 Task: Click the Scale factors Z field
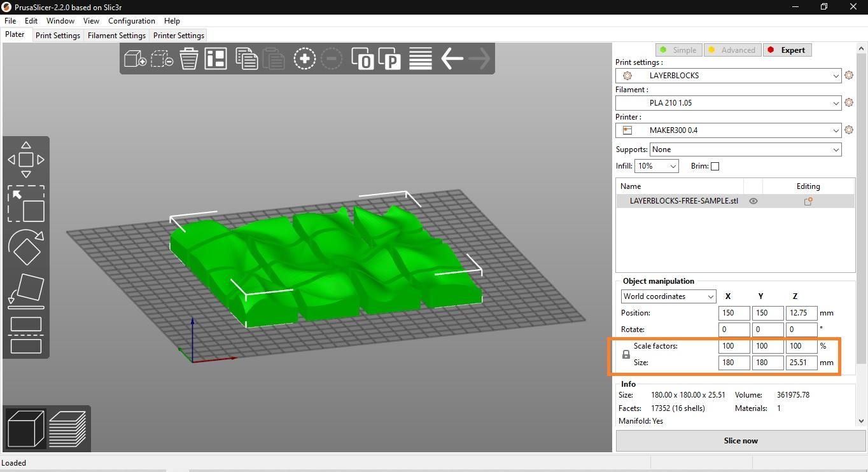[801, 346]
